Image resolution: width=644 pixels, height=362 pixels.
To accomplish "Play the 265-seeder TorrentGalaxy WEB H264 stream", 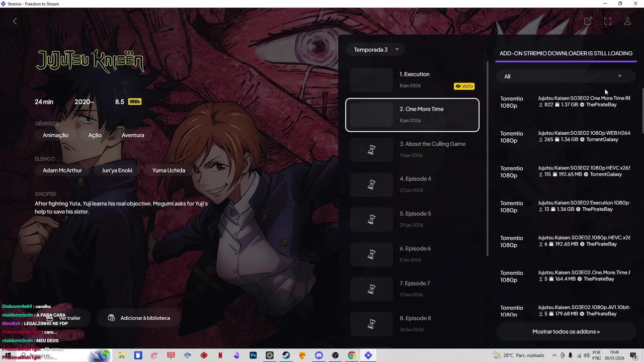I will pos(566,137).
